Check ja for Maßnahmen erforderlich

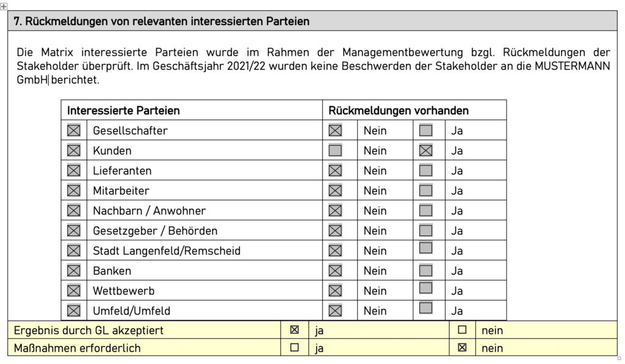click(x=295, y=348)
